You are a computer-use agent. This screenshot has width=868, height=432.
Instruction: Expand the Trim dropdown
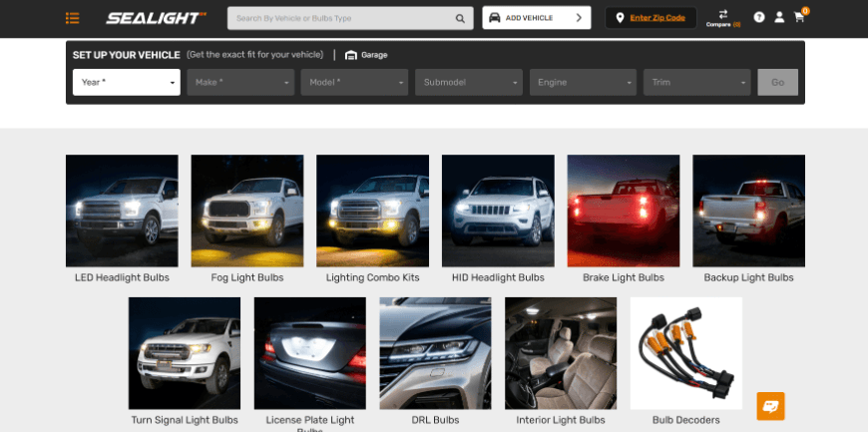coord(697,82)
